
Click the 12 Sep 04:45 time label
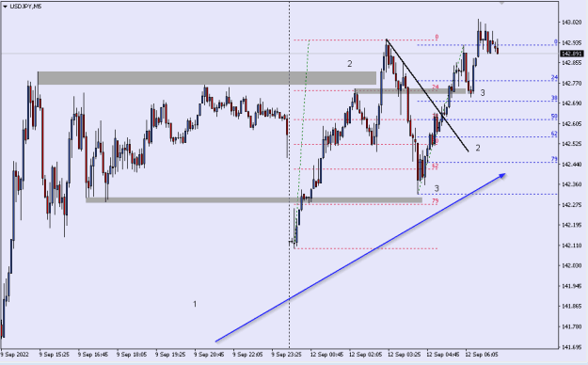[443, 354]
